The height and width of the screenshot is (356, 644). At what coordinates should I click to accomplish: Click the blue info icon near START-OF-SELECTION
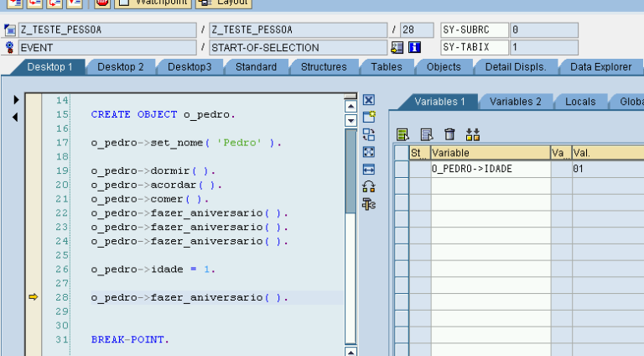pos(413,48)
